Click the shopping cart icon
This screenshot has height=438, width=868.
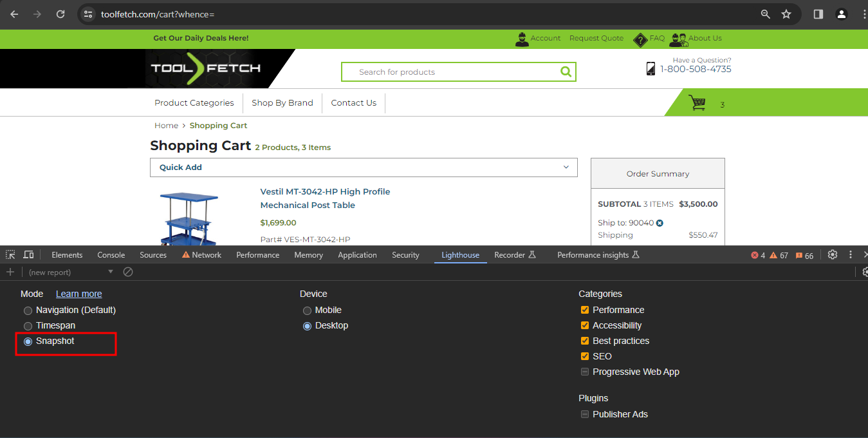[x=697, y=103]
